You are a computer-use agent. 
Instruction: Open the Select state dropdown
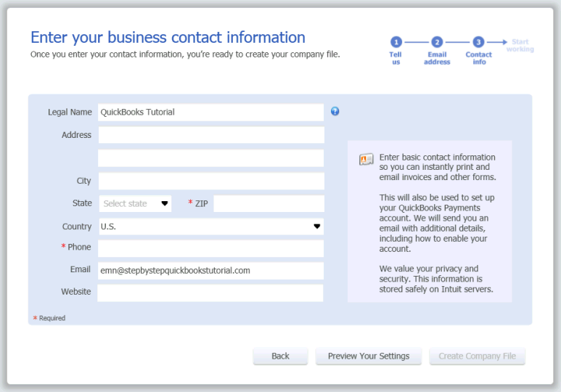pyautogui.click(x=135, y=204)
